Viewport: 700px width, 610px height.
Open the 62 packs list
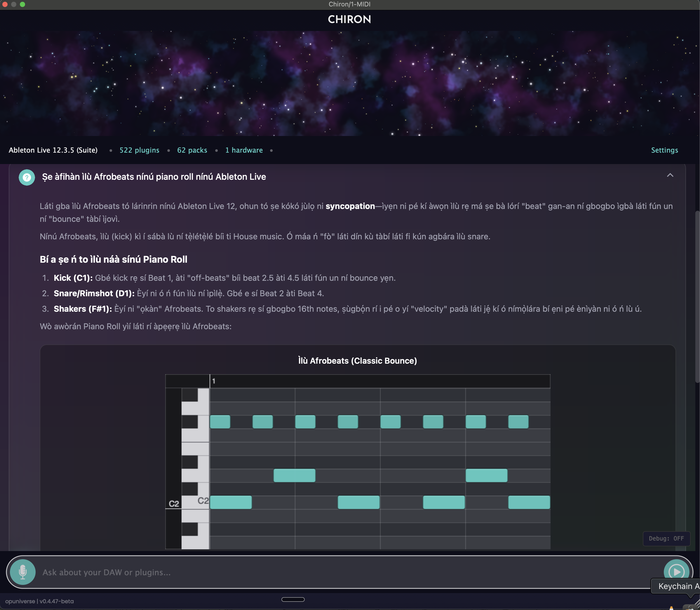click(192, 150)
